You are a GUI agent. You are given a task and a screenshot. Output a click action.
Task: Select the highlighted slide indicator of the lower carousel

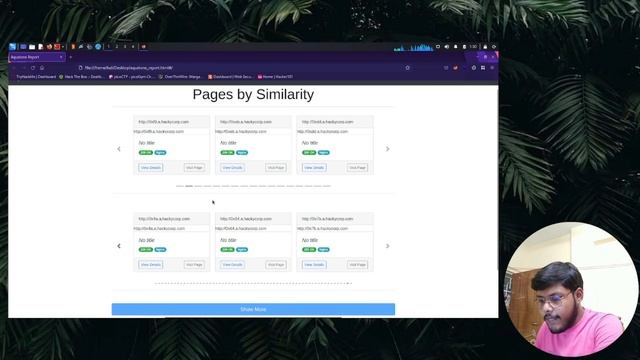coord(348,283)
